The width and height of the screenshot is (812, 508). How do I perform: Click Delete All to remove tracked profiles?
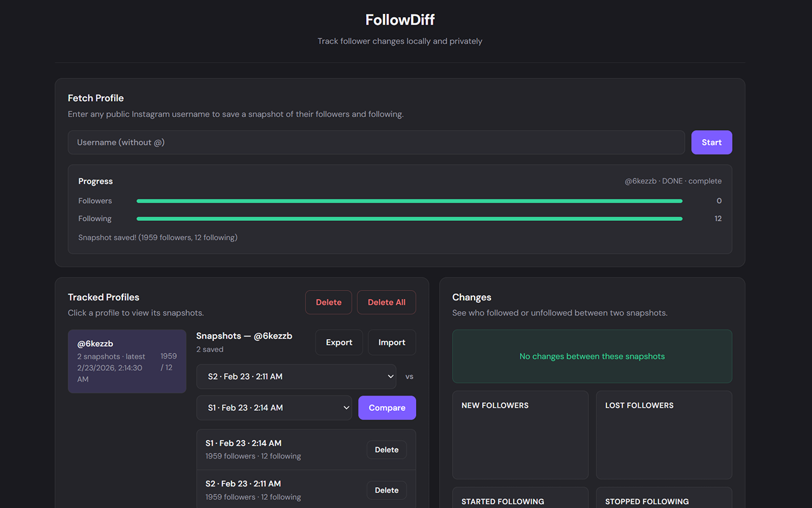click(386, 302)
